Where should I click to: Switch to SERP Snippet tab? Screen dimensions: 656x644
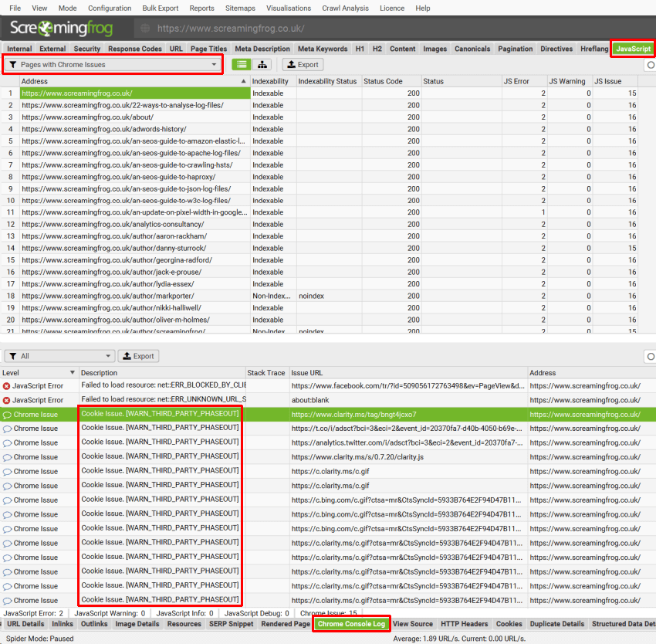(231, 624)
